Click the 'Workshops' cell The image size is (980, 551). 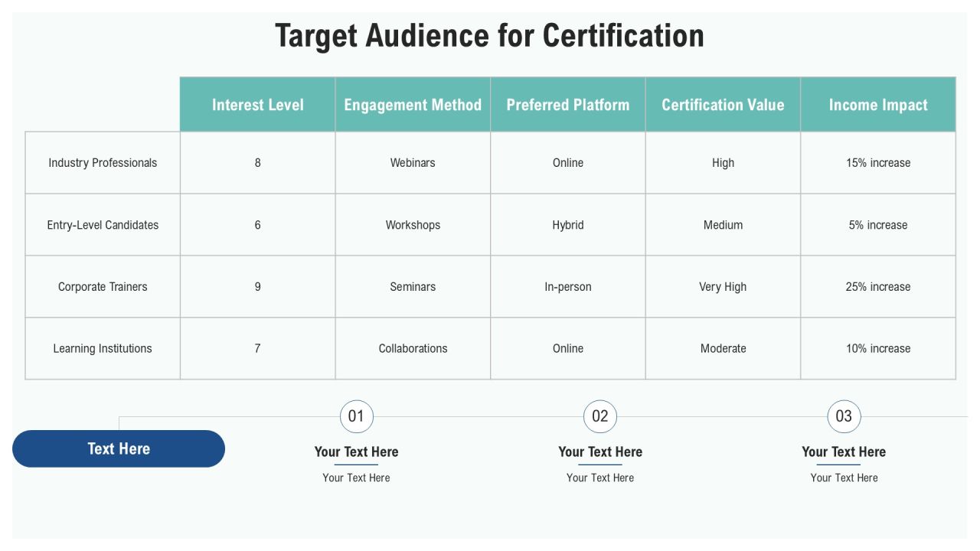point(413,225)
